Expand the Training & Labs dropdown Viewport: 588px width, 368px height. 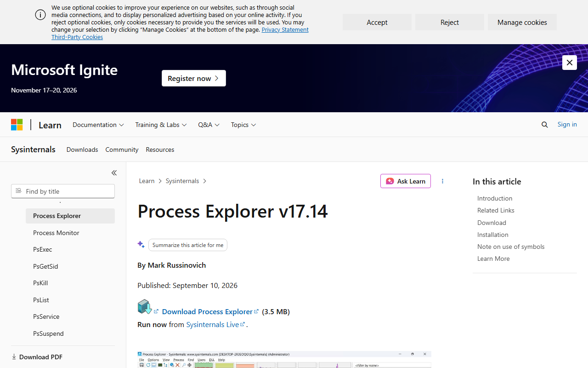(x=161, y=125)
